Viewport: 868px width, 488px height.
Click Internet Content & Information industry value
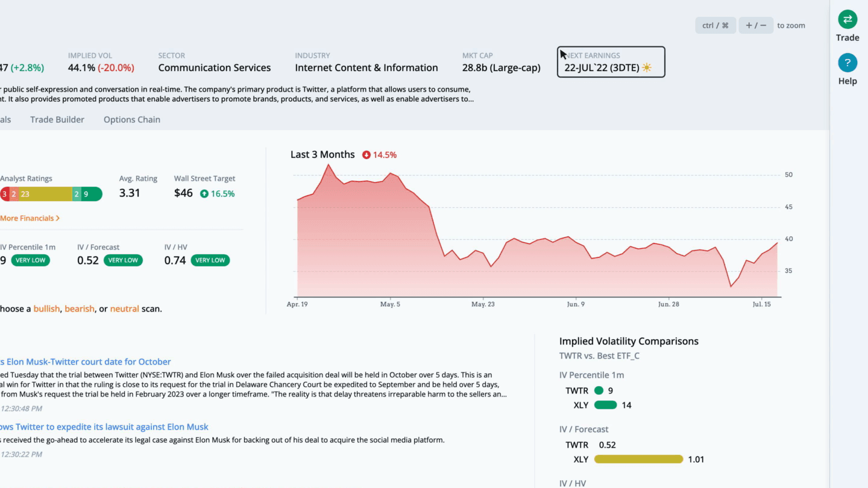click(366, 67)
